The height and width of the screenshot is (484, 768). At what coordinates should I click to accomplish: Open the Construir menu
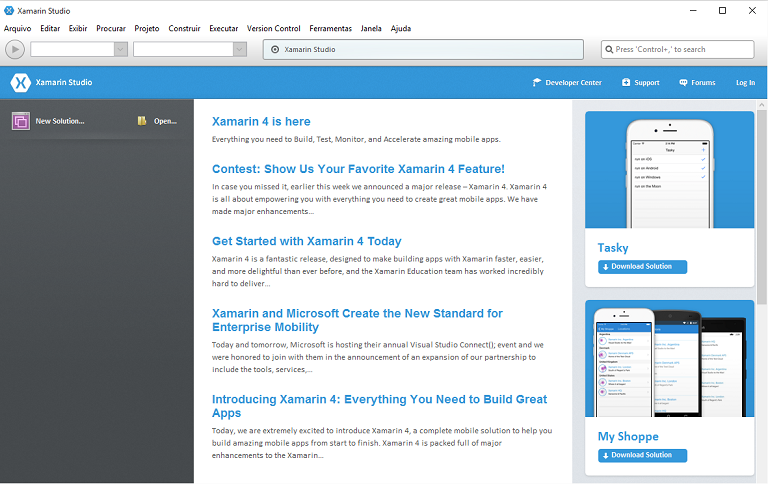184,28
